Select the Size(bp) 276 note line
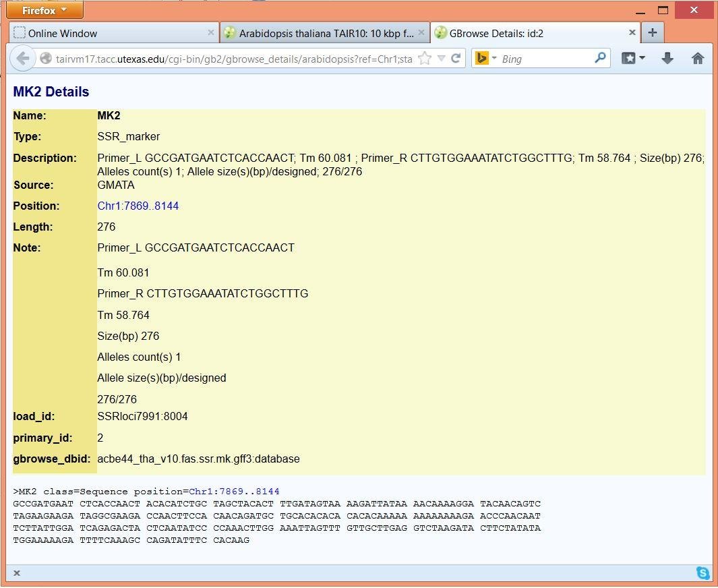 128,336
